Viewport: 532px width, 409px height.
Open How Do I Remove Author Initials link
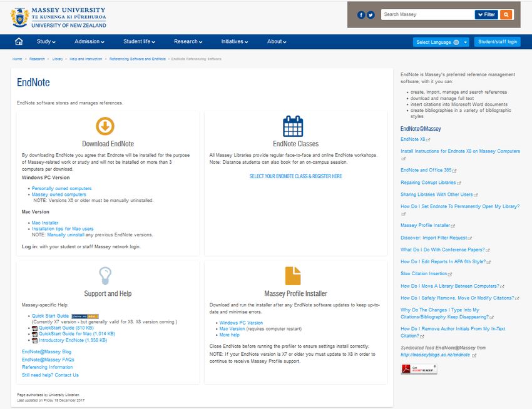453,332
